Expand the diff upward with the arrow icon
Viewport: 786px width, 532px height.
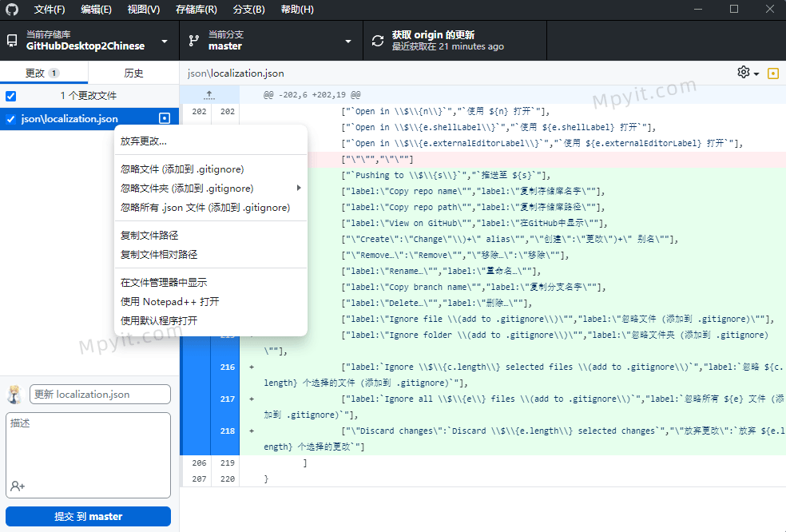tap(209, 95)
